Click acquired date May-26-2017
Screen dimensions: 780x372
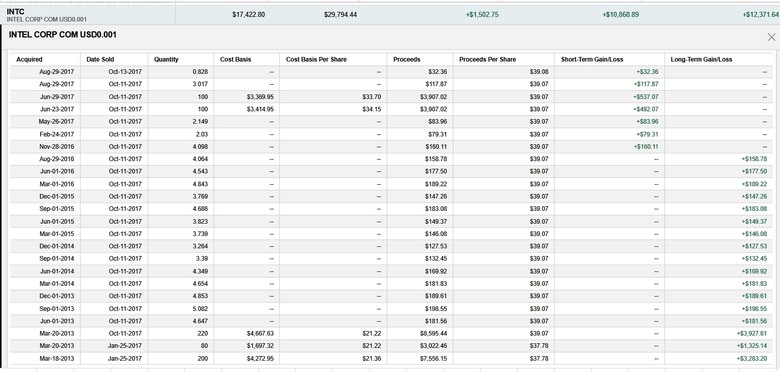click(56, 122)
